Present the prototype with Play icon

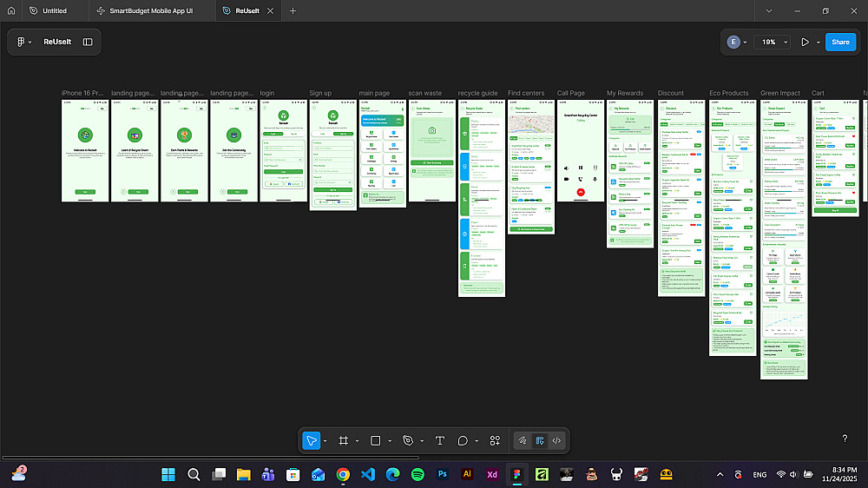[x=805, y=42]
